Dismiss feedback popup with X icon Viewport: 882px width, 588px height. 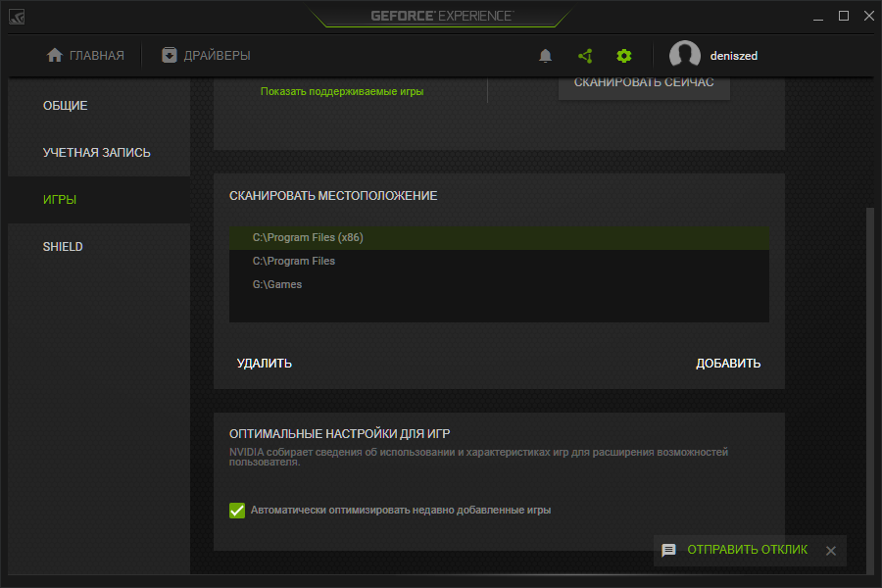pyautogui.click(x=831, y=551)
